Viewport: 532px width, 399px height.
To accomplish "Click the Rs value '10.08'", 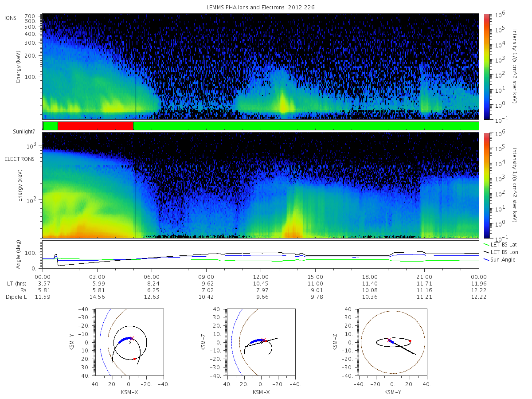I will [370, 290].
